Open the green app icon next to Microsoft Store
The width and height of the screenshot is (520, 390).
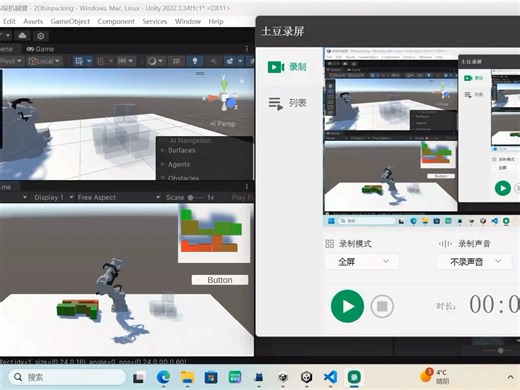pyautogui.click(x=235, y=377)
